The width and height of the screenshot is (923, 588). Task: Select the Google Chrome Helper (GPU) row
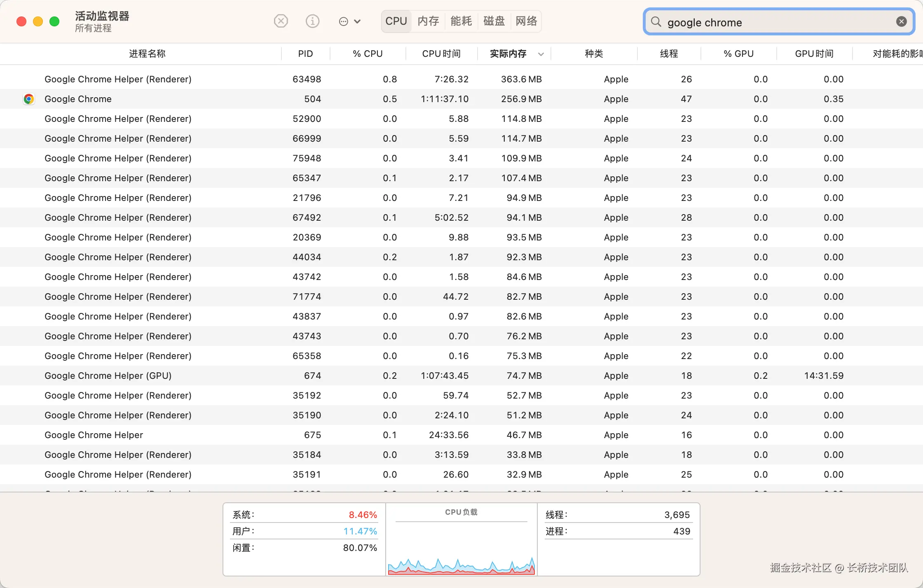[108, 376]
